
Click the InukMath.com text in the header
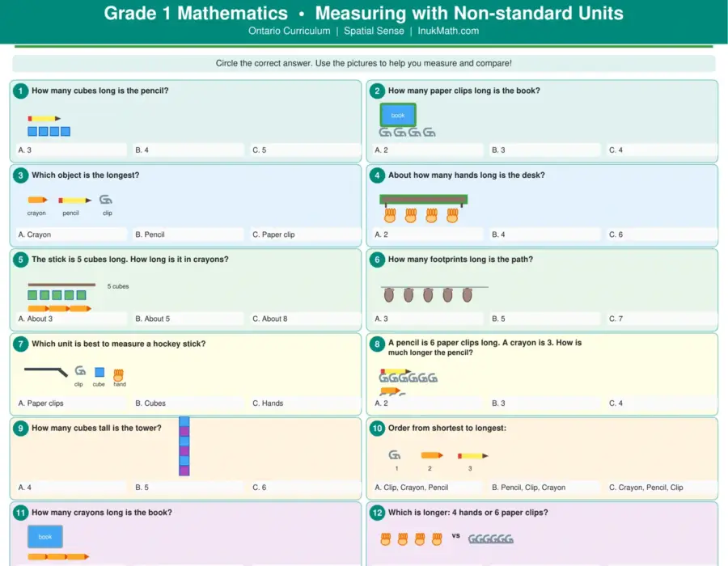point(448,31)
